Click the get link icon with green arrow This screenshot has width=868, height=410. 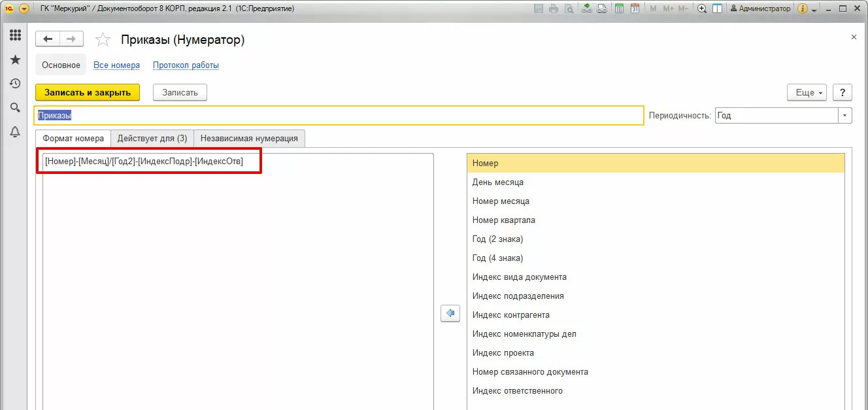[587, 9]
